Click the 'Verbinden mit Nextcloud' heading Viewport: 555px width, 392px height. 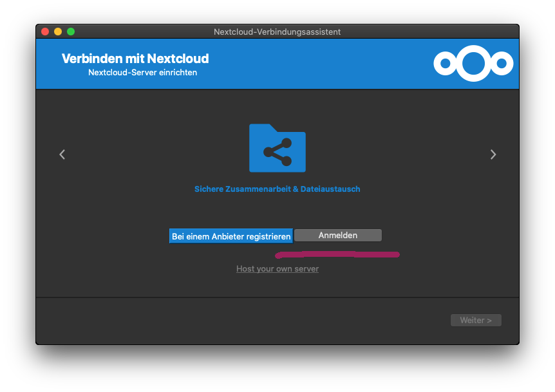135,59
